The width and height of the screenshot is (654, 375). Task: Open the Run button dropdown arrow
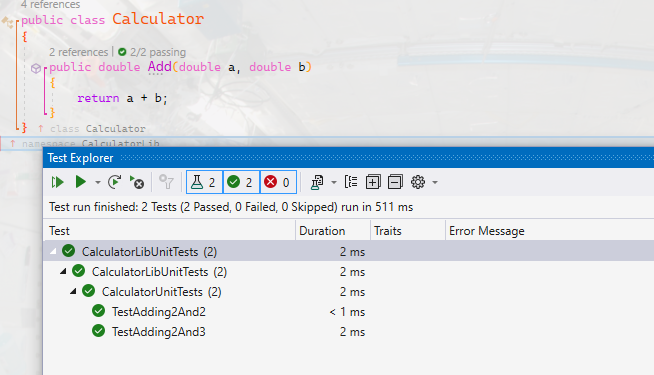(x=98, y=182)
